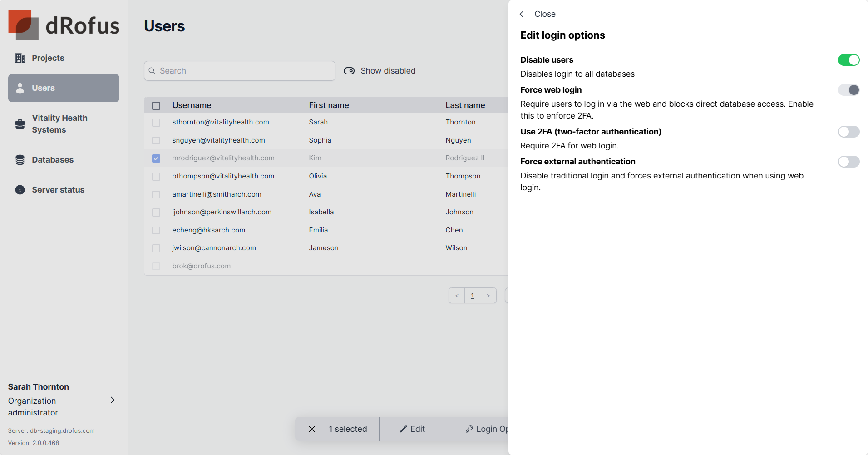This screenshot has height=455, width=868.
Task: Click the dRofus logo
Action: 64,25
